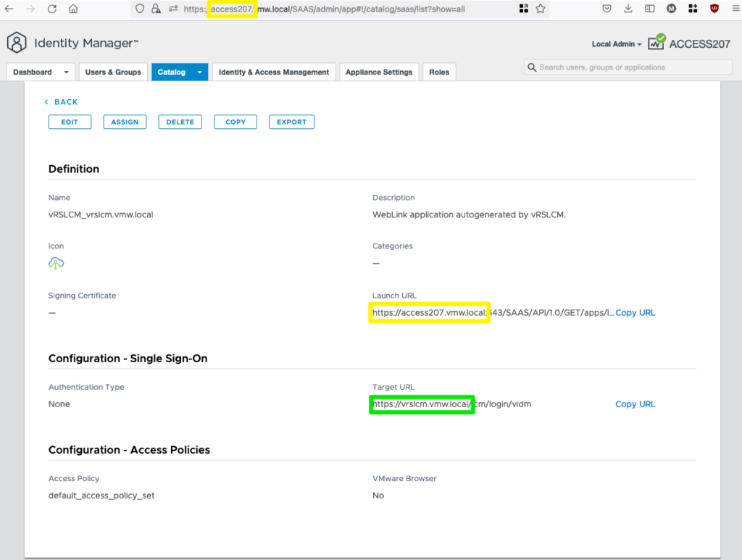This screenshot has height=560, width=742.
Task: Click the COPY button
Action: (x=235, y=122)
